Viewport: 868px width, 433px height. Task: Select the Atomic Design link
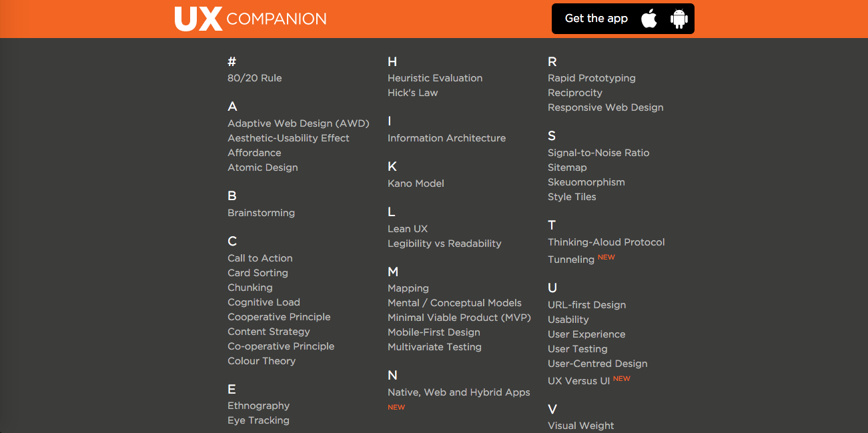click(263, 167)
